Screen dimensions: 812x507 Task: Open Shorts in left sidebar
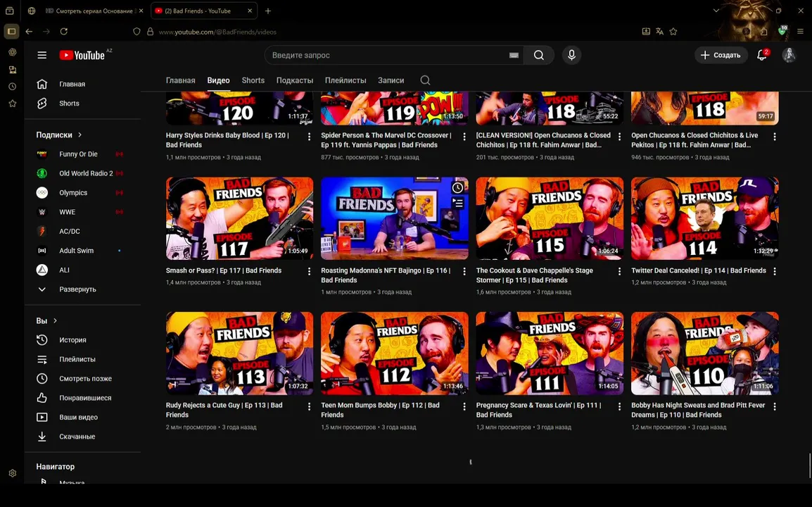click(69, 104)
